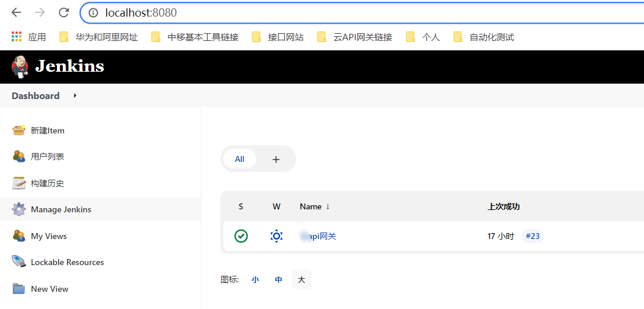Add a new view with the plus tab

point(276,160)
